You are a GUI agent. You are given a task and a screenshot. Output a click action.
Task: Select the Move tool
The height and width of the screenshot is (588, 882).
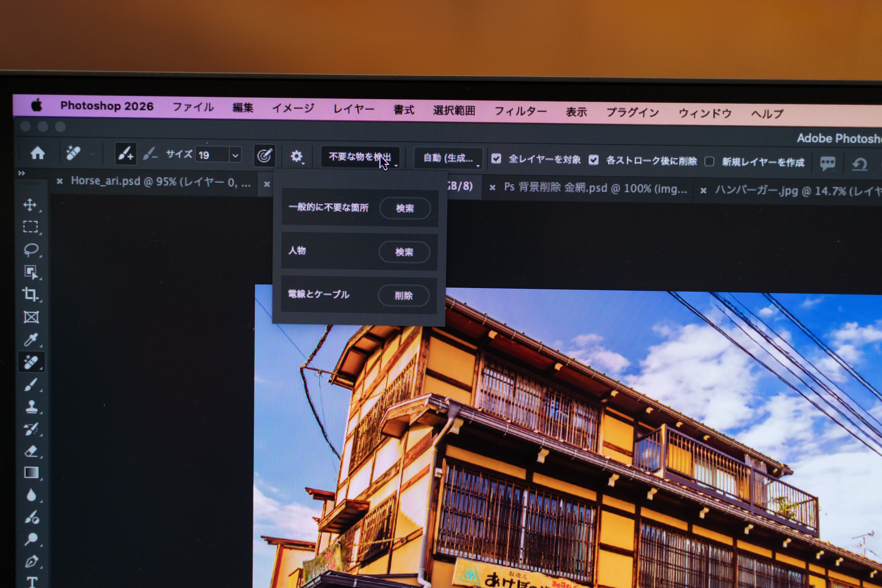pos(31,204)
